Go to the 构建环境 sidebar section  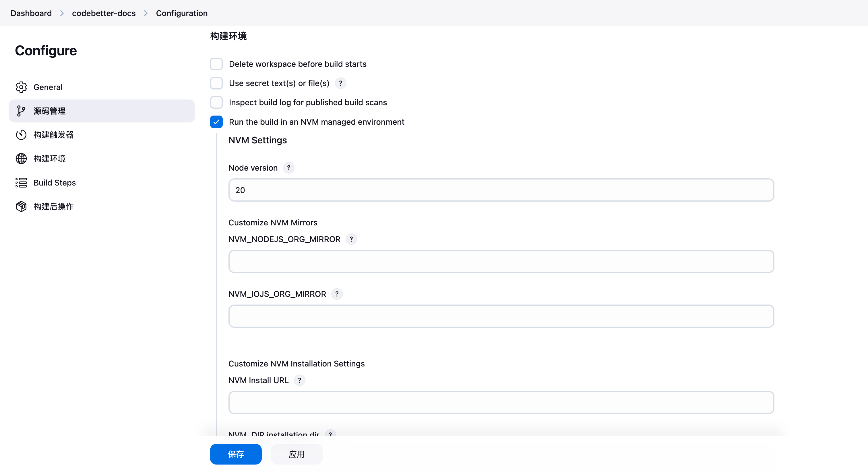click(102, 159)
